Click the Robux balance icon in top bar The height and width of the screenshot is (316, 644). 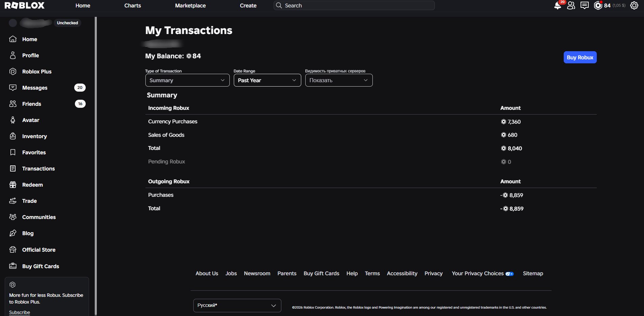pos(598,6)
